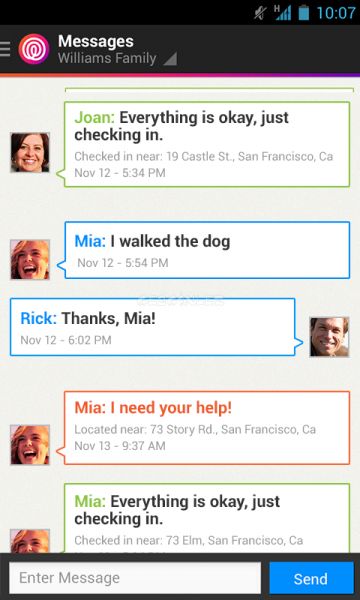Tap the battery icon in status bar

[x=304, y=13]
